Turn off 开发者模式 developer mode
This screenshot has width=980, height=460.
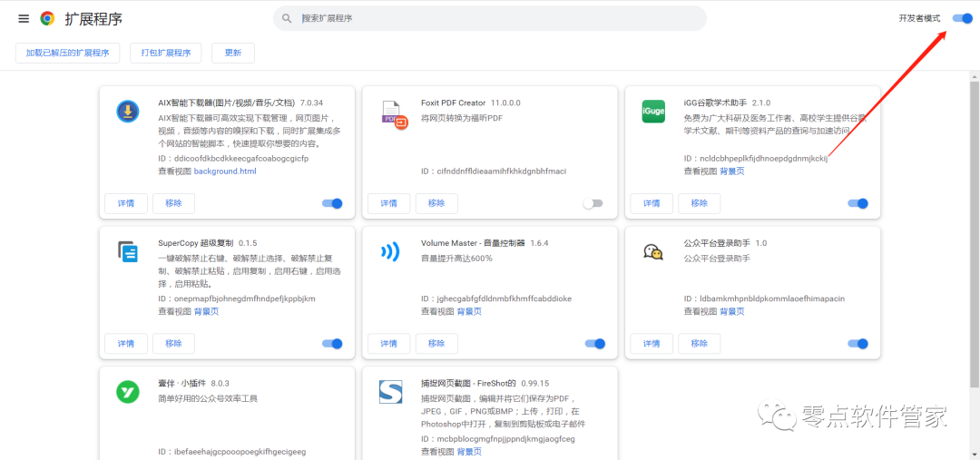pyautogui.click(x=962, y=18)
